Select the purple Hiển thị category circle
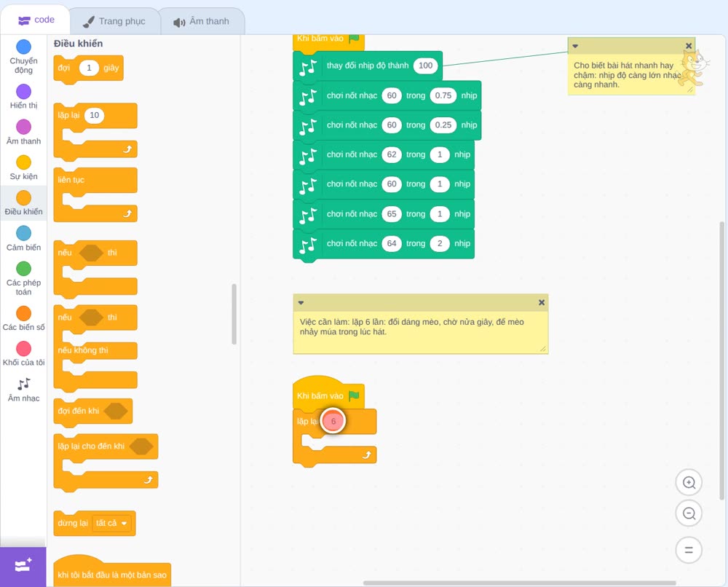 [x=24, y=92]
